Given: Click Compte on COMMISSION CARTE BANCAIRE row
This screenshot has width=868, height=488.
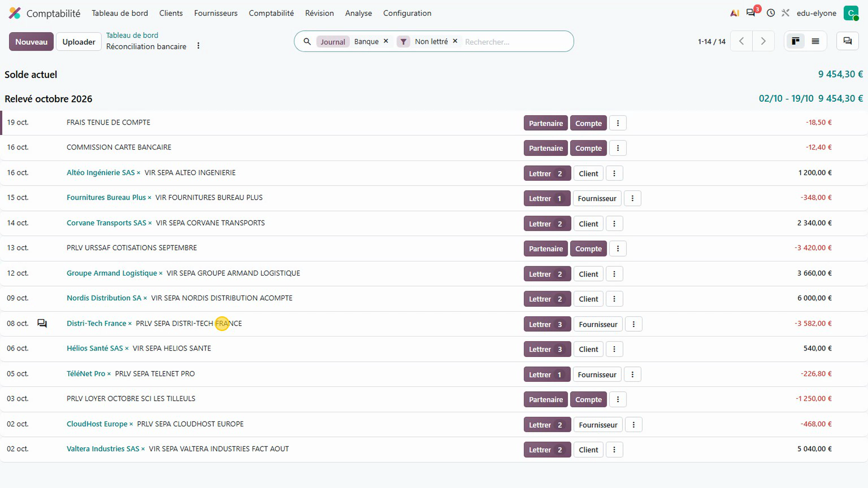Looking at the screenshot, I should 588,148.
